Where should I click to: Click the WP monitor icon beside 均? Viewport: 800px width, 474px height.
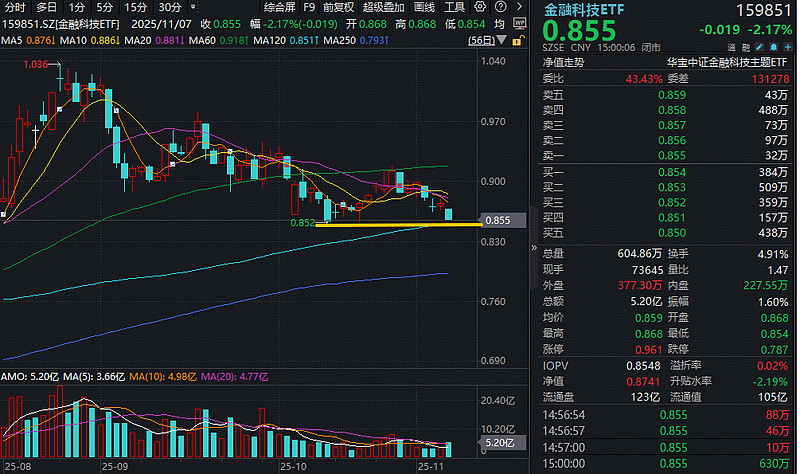click(x=519, y=23)
